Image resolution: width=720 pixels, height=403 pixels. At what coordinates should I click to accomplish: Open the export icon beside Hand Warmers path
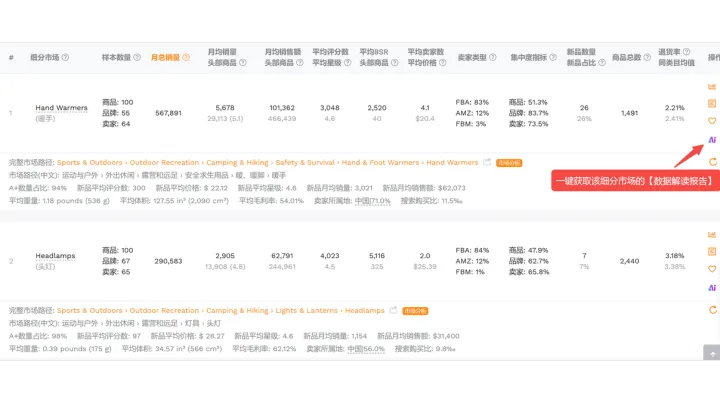click(487, 162)
